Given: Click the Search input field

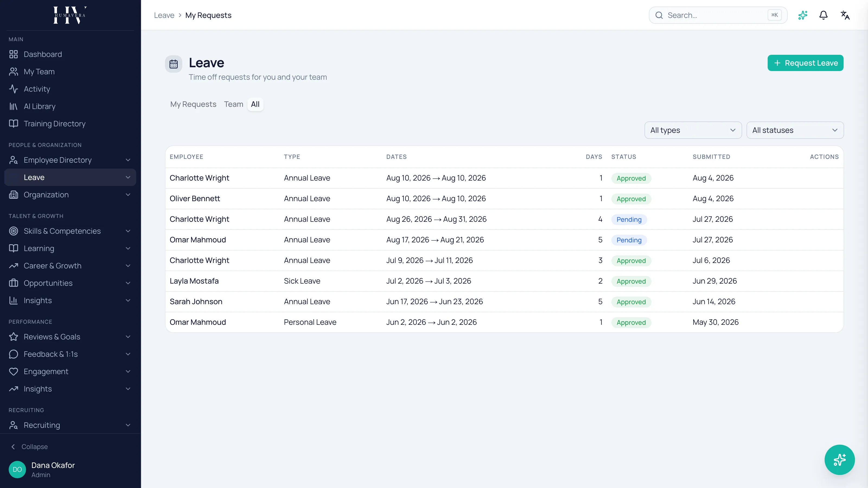Looking at the screenshot, I should pyautogui.click(x=718, y=15).
